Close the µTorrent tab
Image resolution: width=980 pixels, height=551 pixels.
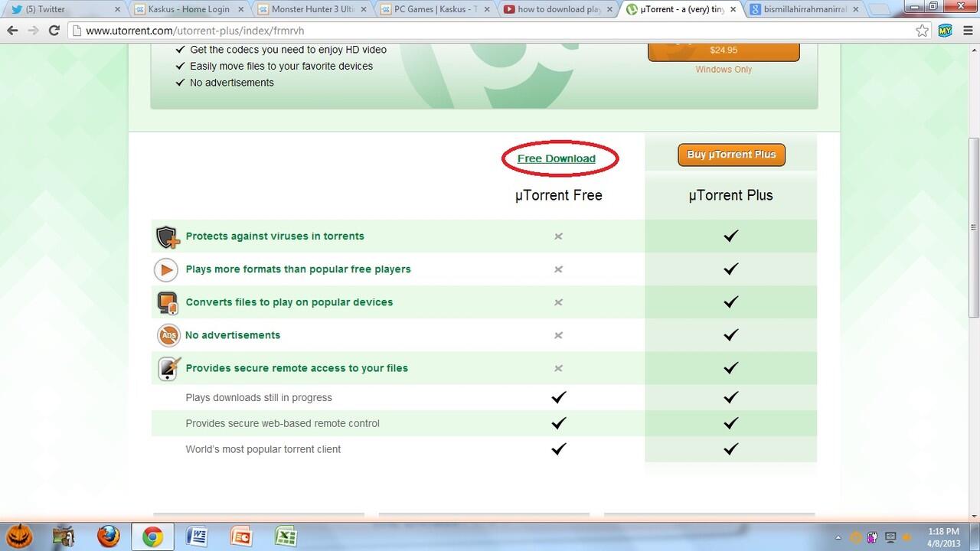tap(733, 10)
